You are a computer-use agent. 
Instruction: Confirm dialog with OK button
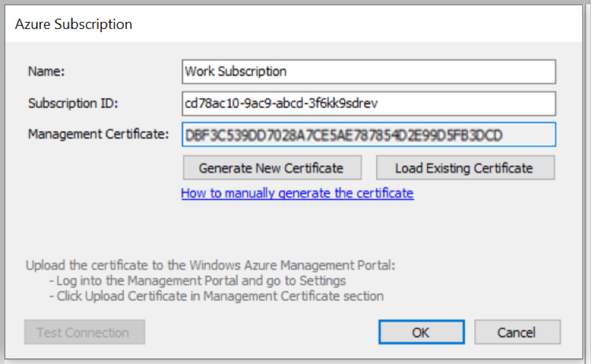pyautogui.click(x=421, y=332)
